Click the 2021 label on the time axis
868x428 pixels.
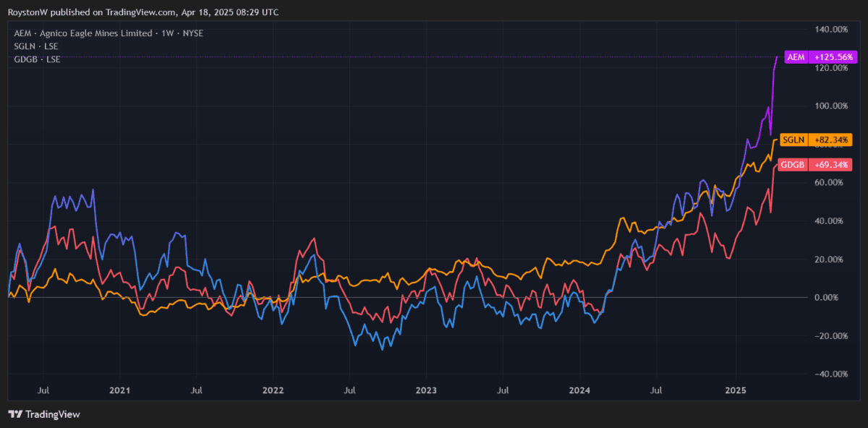coord(119,390)
